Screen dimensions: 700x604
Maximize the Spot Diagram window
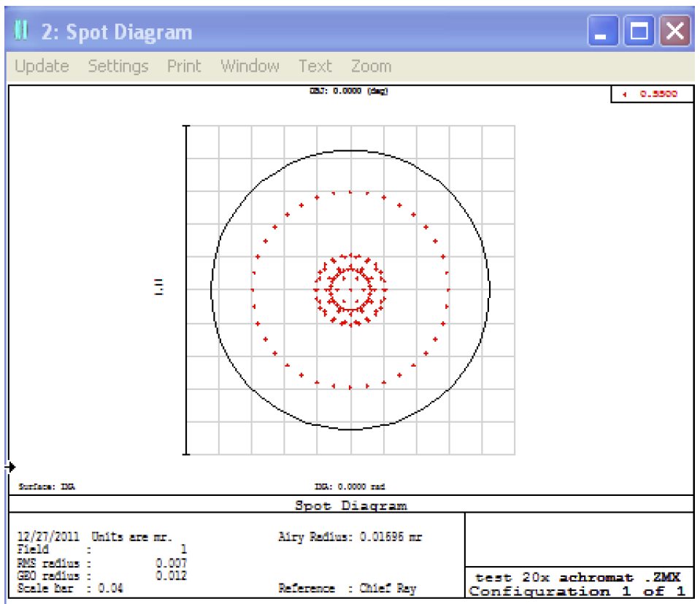point(638,32)
